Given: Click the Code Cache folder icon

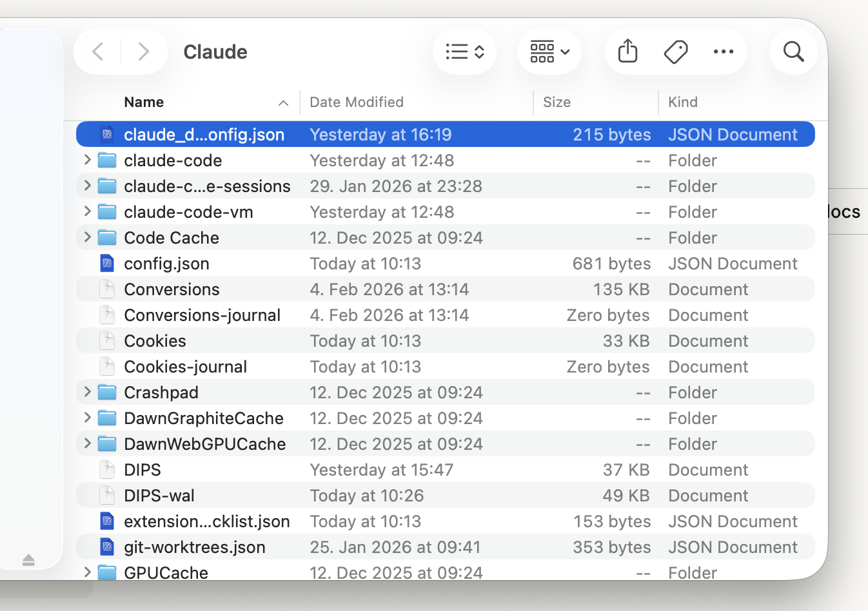Looking at the screenshot, I should (x=107, y=237).
